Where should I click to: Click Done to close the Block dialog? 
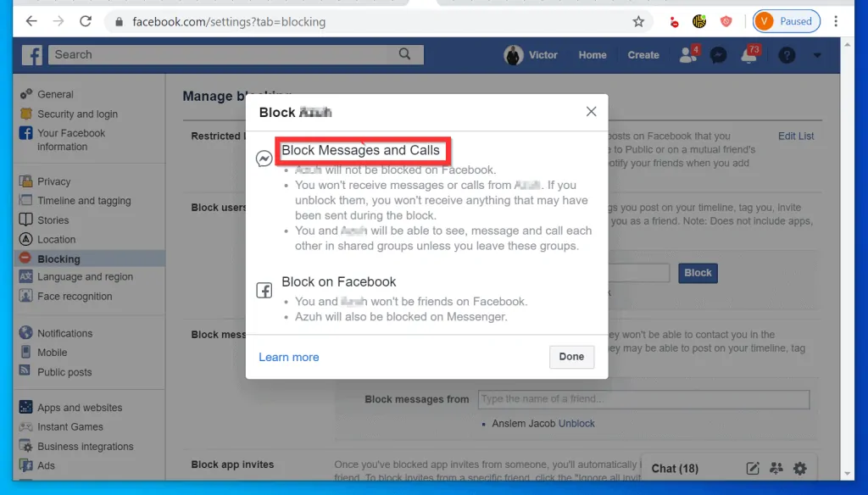[x=571, y=357]
